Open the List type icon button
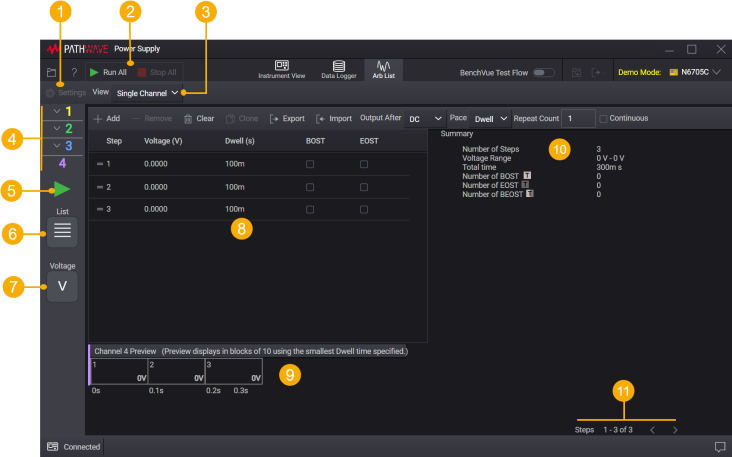The height and width of the screenshot is (457, 732). (62, 231)
